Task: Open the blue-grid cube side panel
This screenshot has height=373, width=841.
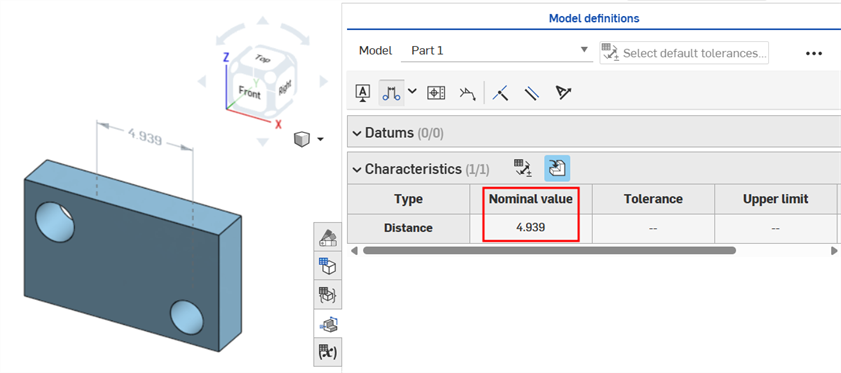Action: coord(328,266)
